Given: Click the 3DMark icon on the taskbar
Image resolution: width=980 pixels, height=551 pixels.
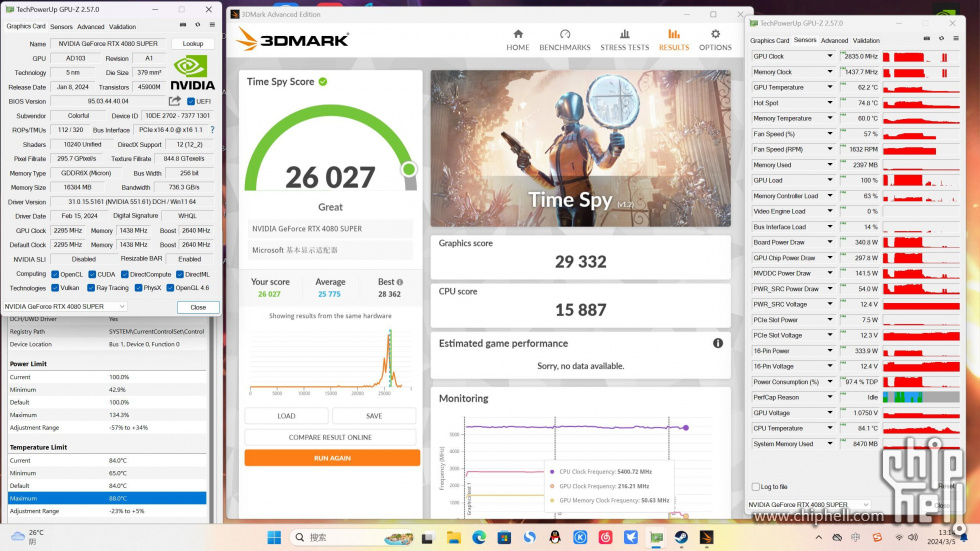Looking at the screenshot, I should (x=706, y=537).
